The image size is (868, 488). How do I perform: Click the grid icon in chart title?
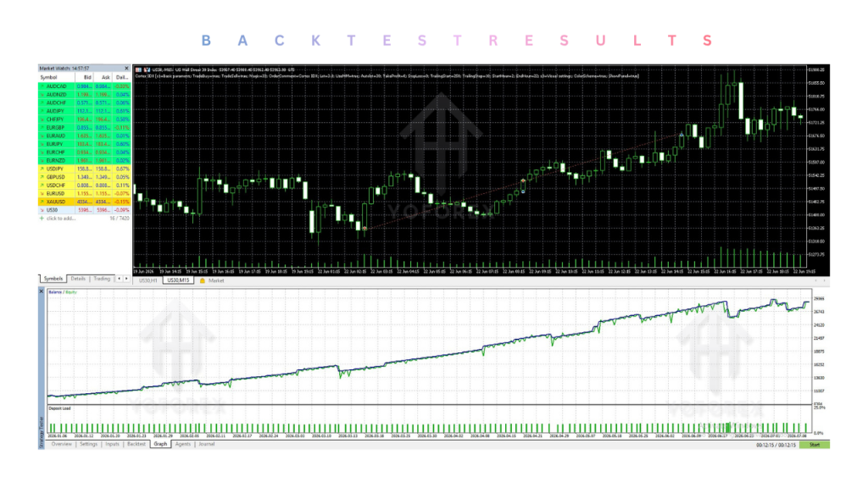(x=138, y=69)
